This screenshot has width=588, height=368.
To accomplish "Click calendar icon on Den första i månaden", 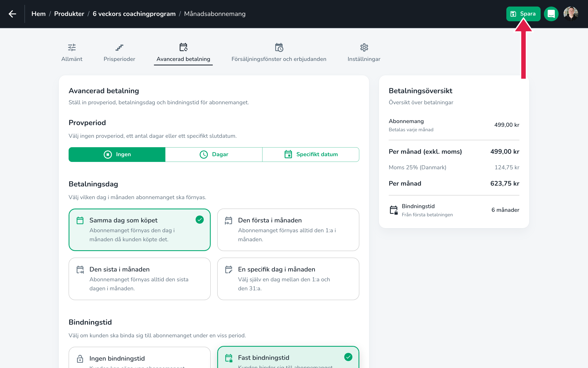I will pyautogui.click(x=228, y=220).
